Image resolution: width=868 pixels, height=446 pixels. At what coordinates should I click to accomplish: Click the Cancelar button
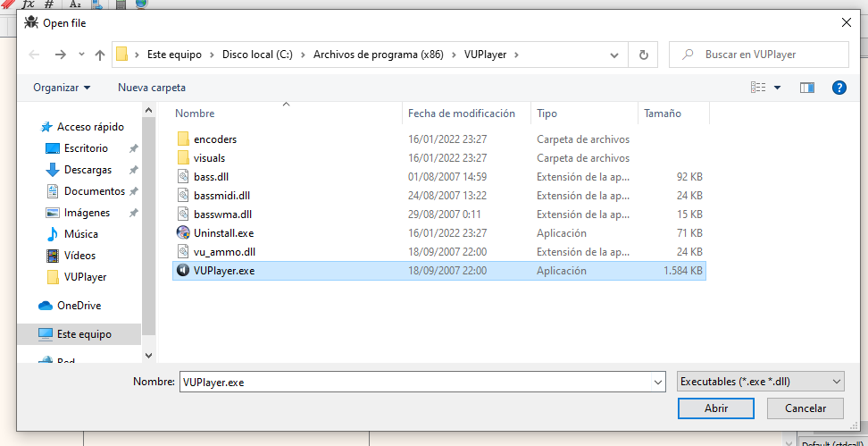coord(805,408)
